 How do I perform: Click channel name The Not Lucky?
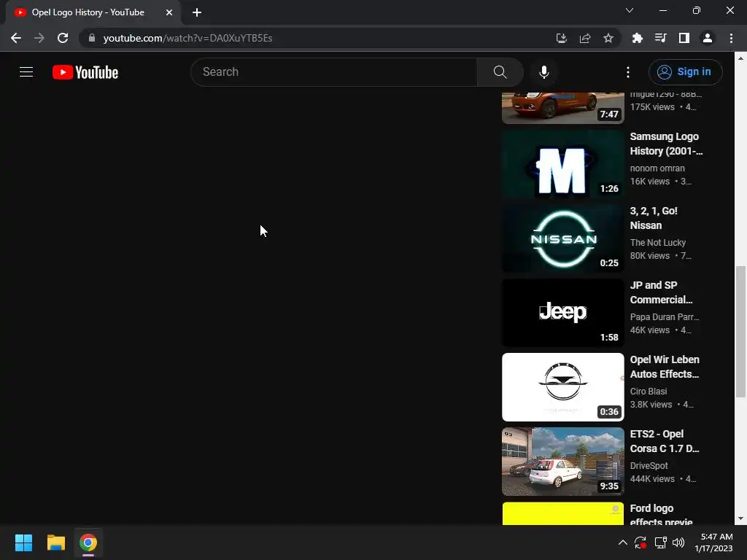point(657,242)
